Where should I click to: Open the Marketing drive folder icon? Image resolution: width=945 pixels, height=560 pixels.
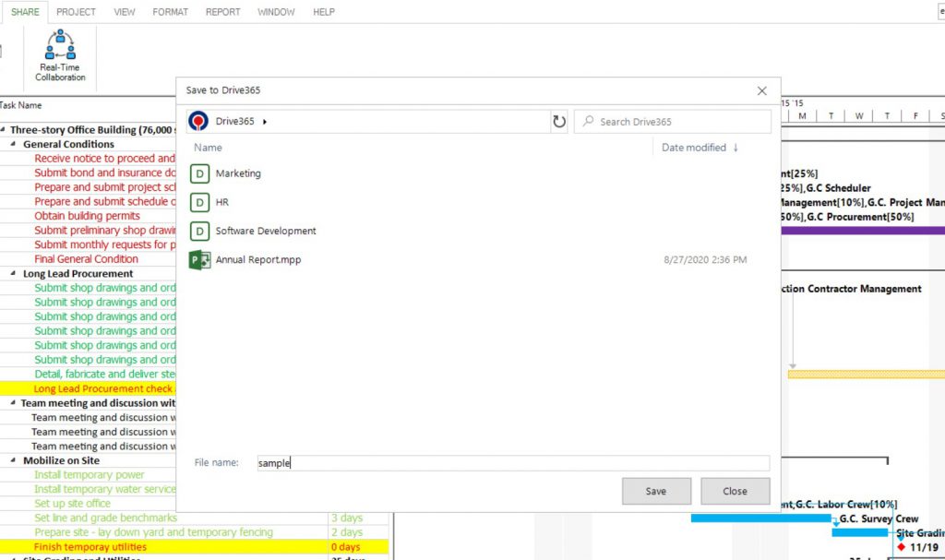[199, 173]
